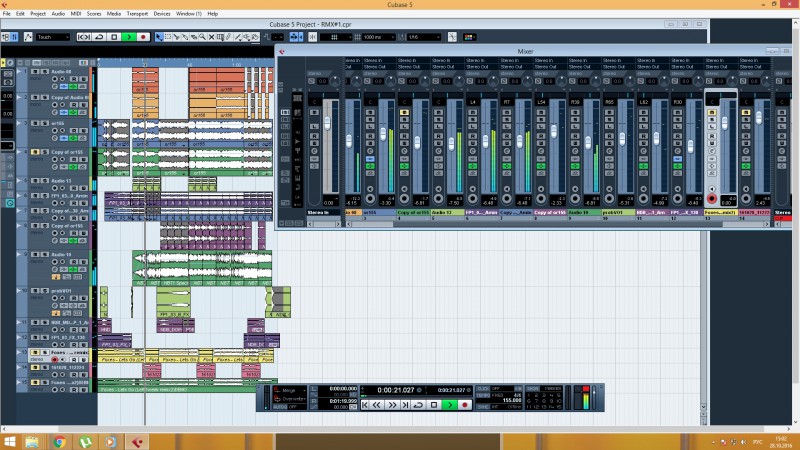Toggle Cycle loop in the transport panel
The image size is (800, 450).
[417, 405]
